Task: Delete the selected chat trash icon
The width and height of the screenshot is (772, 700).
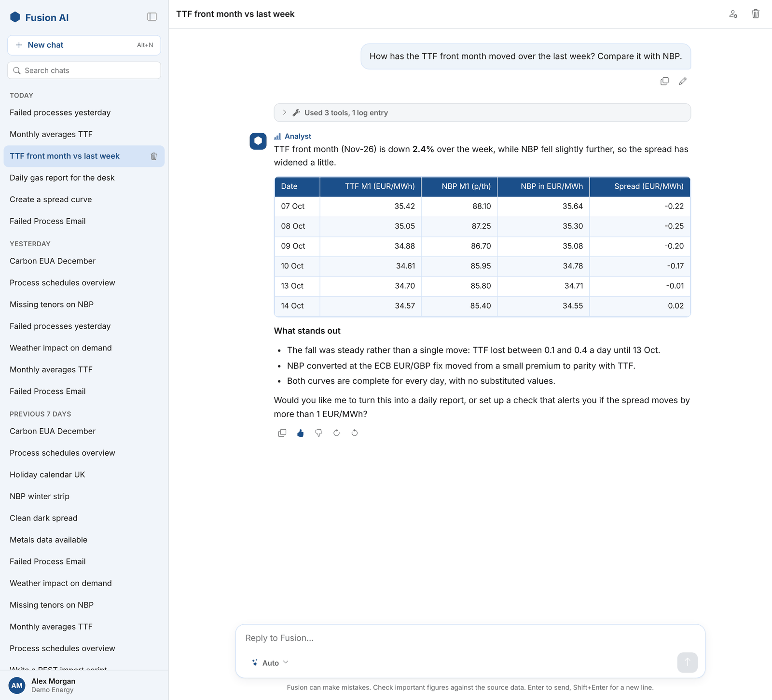Action: point(154,156)
